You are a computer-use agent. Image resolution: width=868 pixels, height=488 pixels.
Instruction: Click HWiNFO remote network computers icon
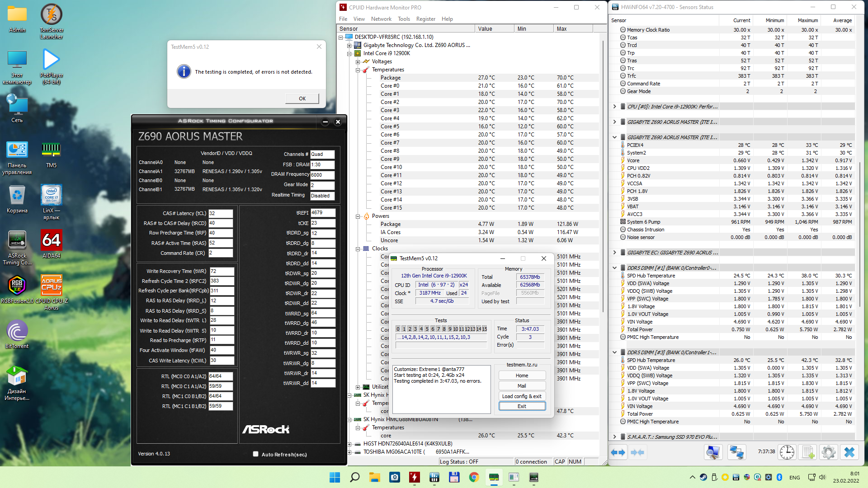(736, 452)
